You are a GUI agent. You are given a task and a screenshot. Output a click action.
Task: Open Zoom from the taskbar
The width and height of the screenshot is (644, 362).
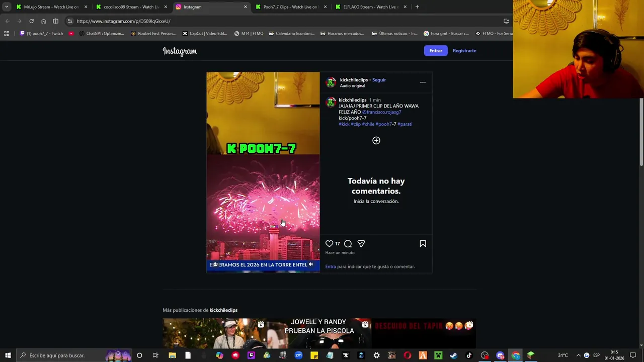point(298,355)
